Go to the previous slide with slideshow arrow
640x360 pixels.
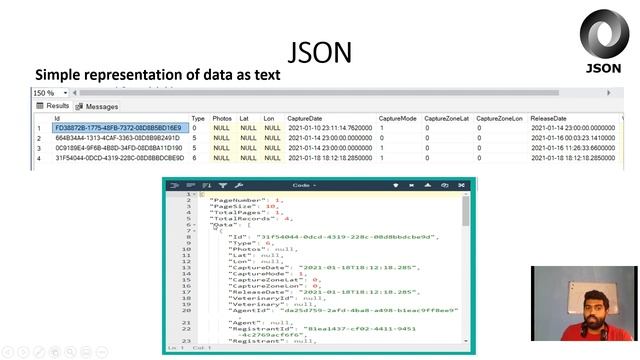(x=8, y=351)
